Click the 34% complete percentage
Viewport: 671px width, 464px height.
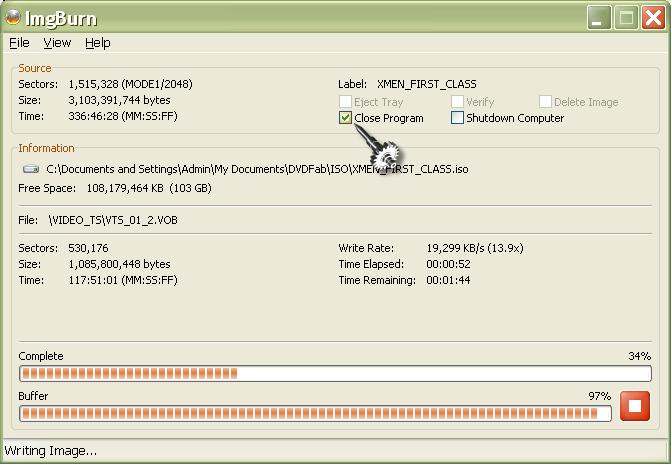pyautogui.click(x=640, y=356)
